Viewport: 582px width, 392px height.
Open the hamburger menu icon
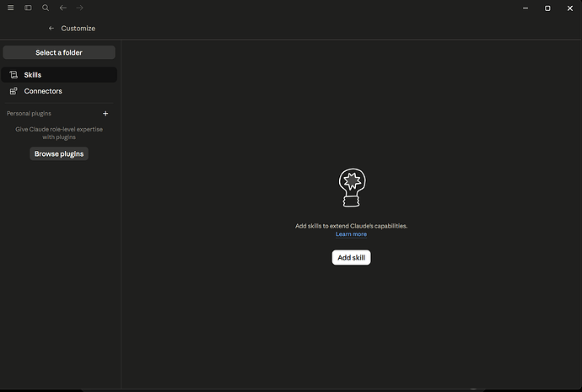pyautogui.click(x=11, y=8)
